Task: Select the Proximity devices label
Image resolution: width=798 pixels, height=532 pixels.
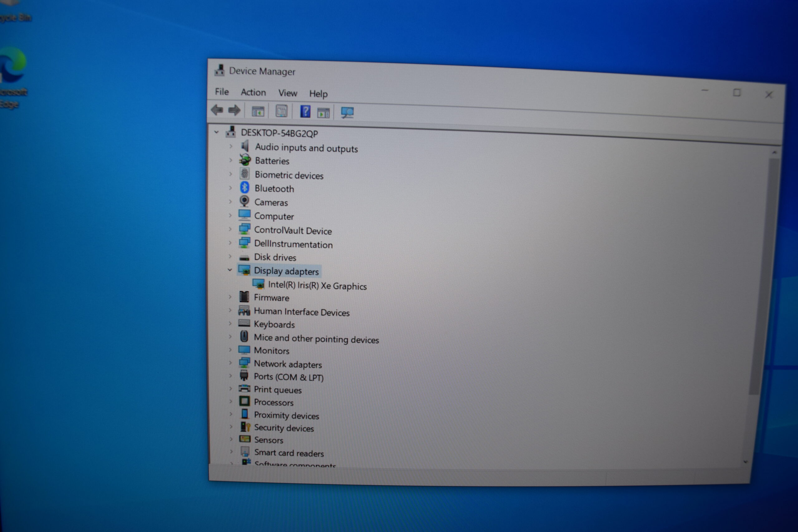Action: pyautogui.click(x=287, y=415)
